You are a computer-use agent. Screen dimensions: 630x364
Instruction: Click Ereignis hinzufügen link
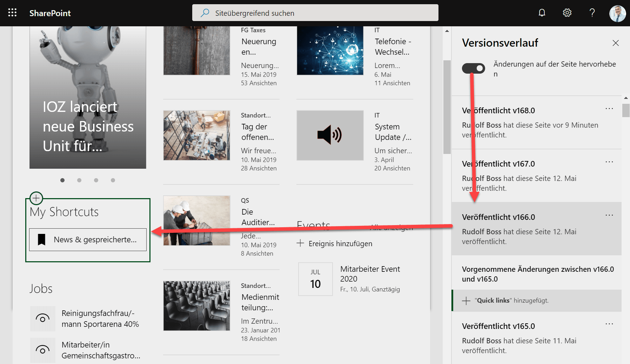pyautogui.click(x=340, y=243)
